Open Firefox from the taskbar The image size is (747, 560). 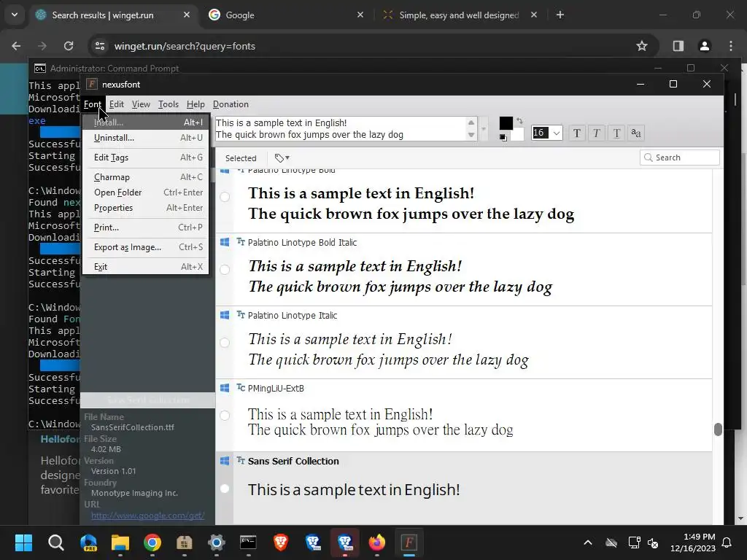(x=377, y=542)
